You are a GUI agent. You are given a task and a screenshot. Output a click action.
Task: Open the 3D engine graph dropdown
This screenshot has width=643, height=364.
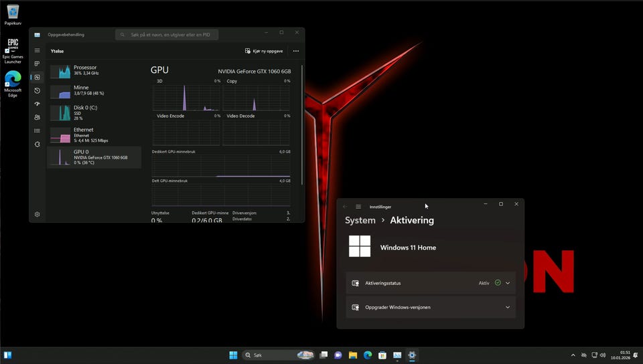159,81
